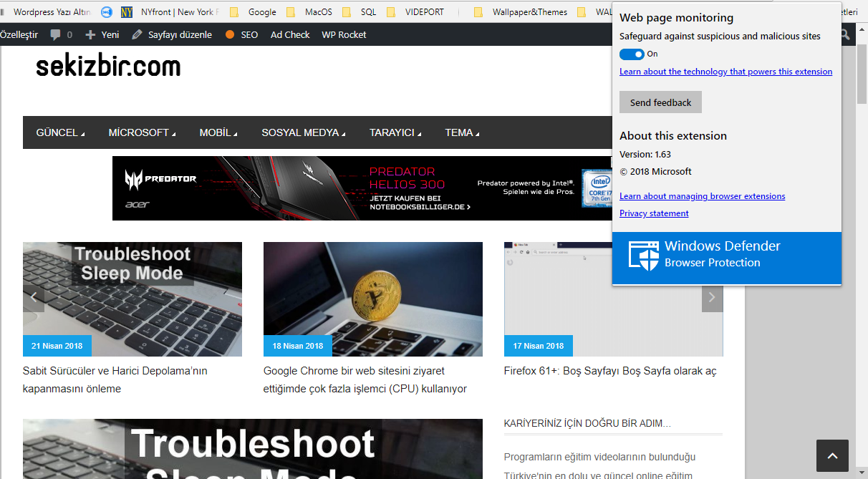Open the Wordpress Yazı Altın bookmark

pos(52,12)
